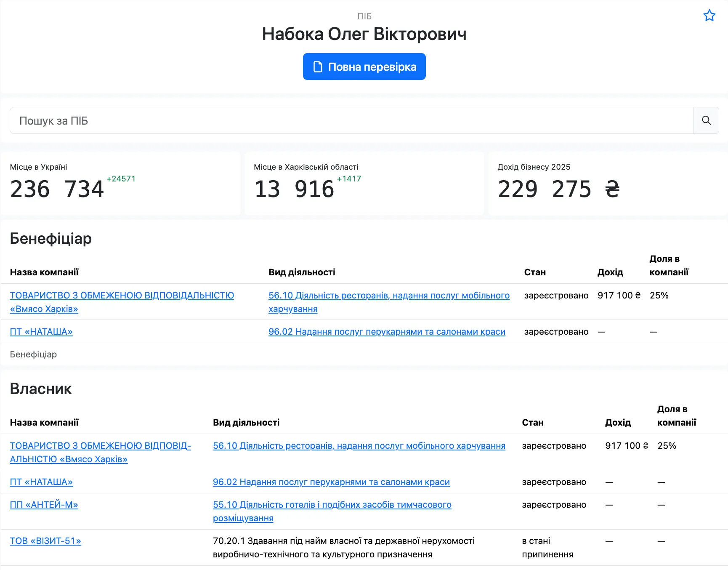Click the search magnifier icon
Screen dimensions: 728x570
706,120
